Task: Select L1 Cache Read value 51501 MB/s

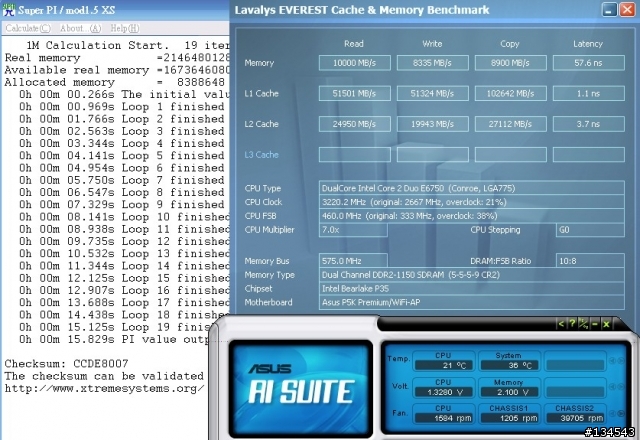Action: tap(354, 93)
